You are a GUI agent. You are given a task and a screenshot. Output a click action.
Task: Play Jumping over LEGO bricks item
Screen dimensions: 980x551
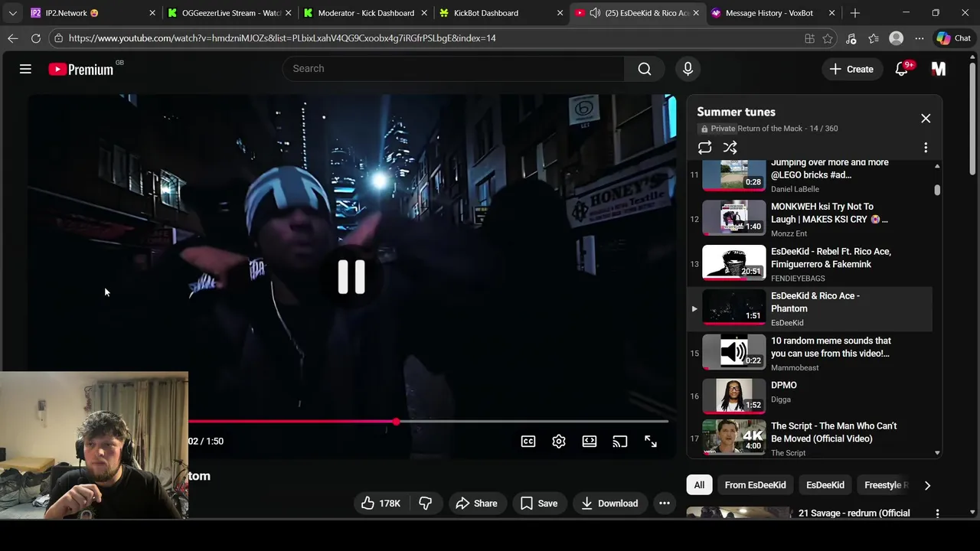(809, 175)
